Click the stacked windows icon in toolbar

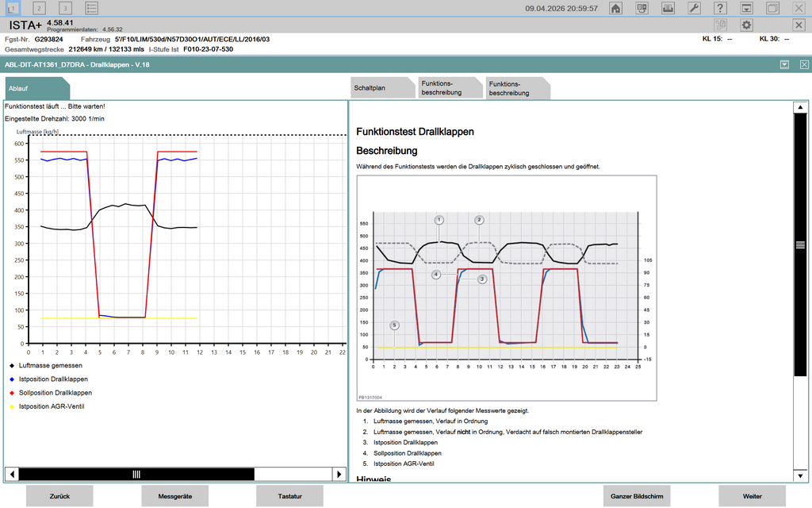pos(772,8)
